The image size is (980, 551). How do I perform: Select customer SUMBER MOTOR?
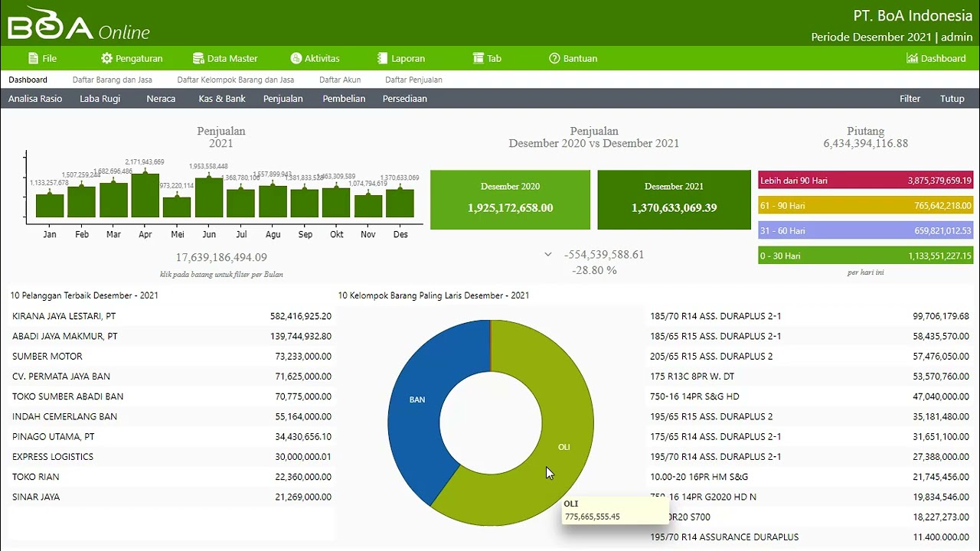point(171,356)
